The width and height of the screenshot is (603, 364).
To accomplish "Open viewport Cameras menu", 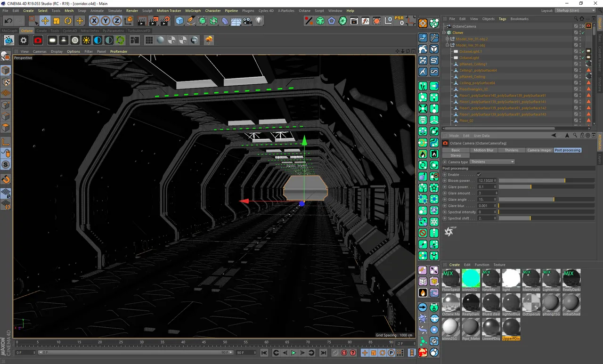I will [x=40, y=51].
